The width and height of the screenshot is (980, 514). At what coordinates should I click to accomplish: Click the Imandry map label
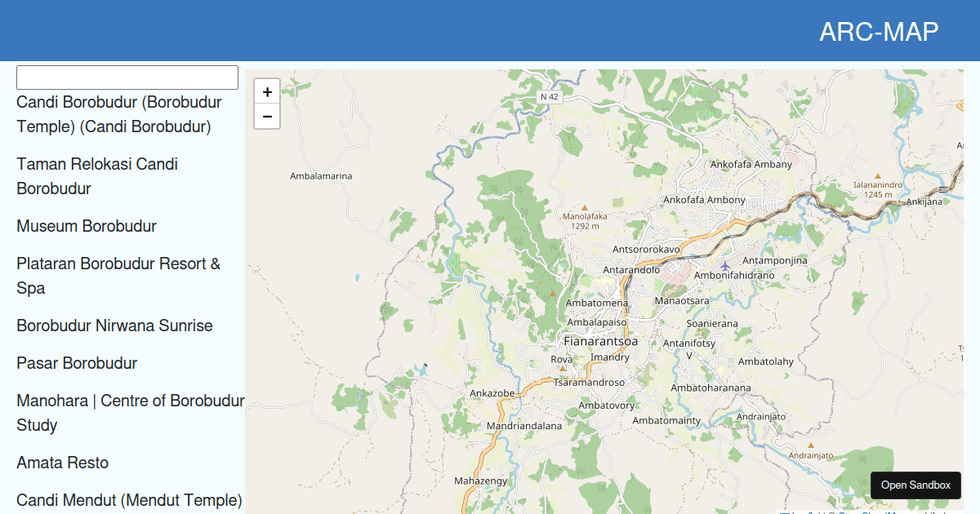(609, 357)
